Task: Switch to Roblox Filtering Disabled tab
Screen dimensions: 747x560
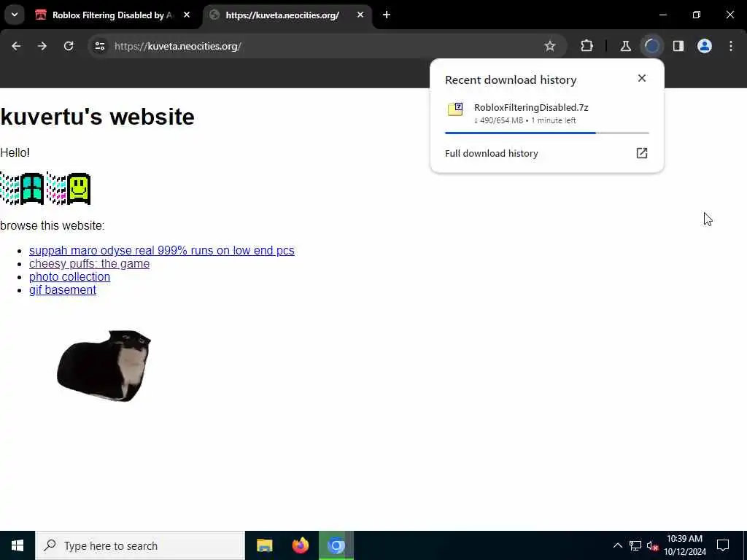Action: point(113,15)
